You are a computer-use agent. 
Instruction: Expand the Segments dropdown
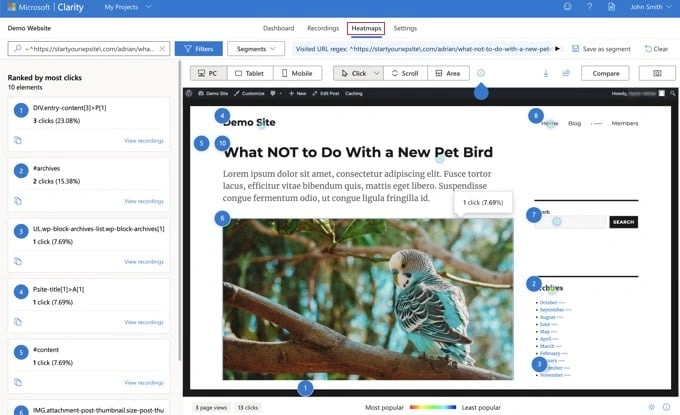coord(255,48)
